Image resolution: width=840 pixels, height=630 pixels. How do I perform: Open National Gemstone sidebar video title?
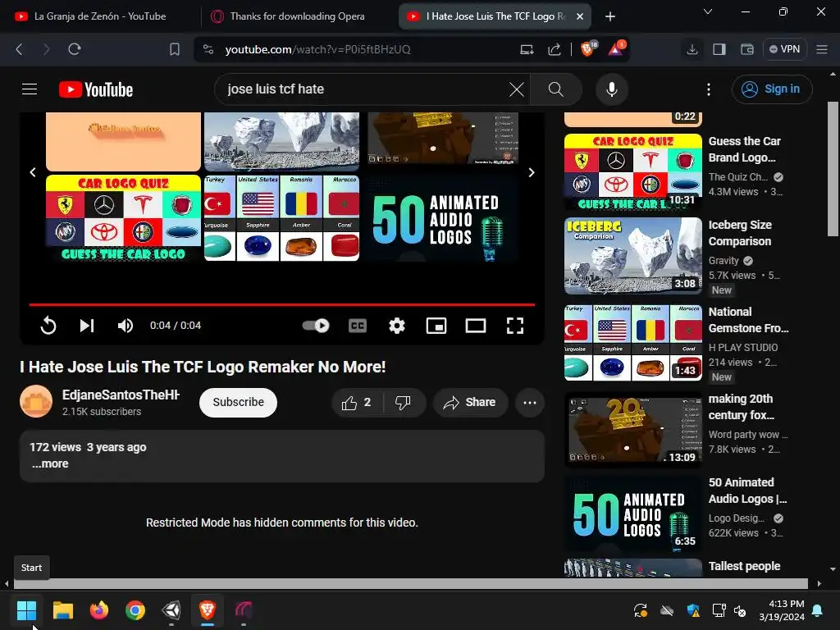pos(748,320)
